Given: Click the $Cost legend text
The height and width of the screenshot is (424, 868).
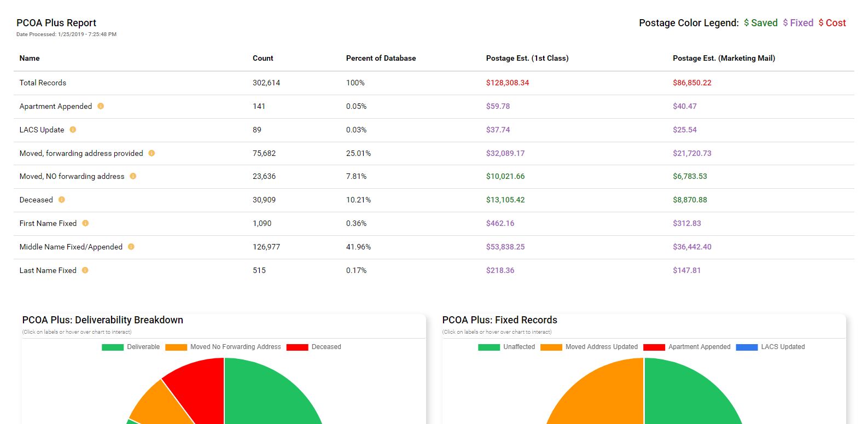Looking at the screenshot, I should [x=832, y=23].
